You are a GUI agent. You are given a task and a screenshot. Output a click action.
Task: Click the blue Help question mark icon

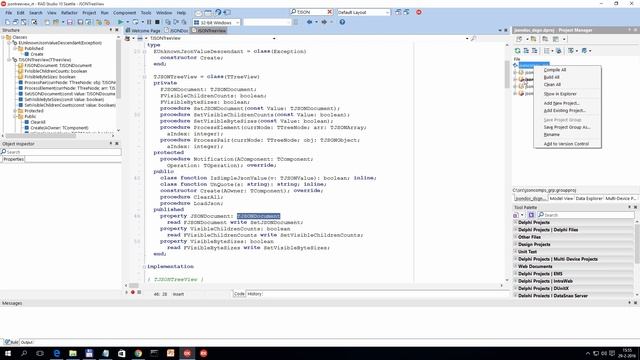pyautogui.click(x=342, y=22)
